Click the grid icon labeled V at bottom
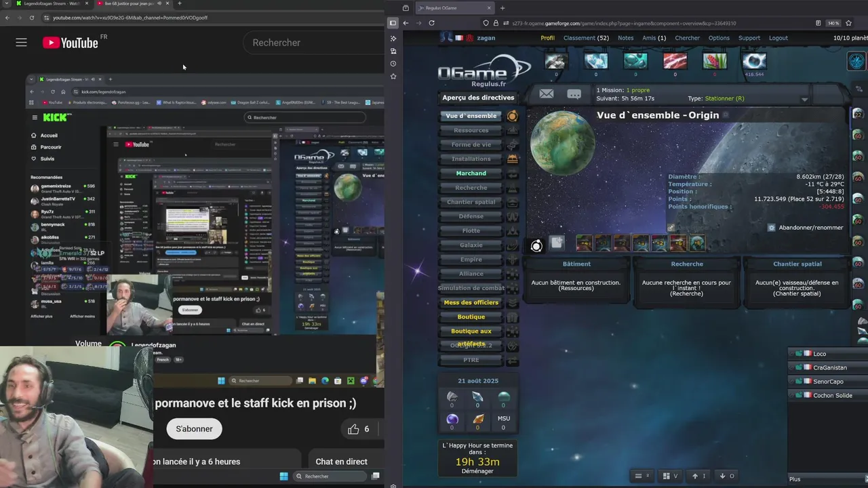 pyautogui.click(x=670, y=476)
